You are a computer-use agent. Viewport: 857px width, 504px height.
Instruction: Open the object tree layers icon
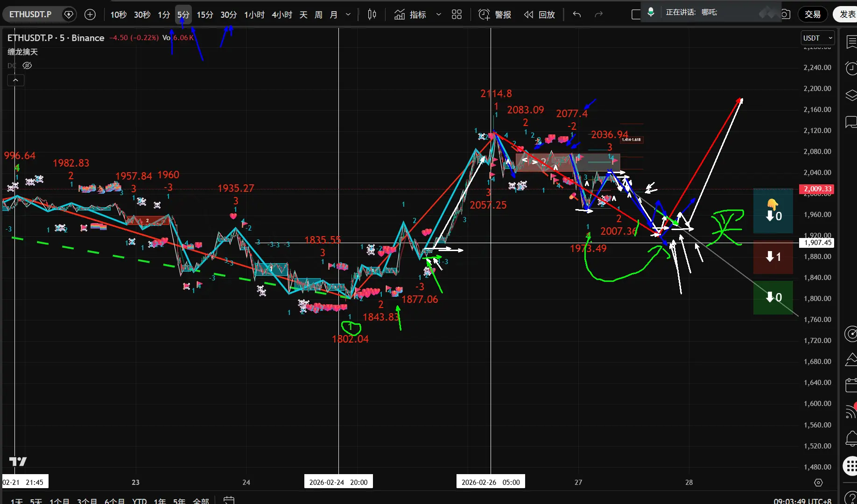[x=851, y=96]
